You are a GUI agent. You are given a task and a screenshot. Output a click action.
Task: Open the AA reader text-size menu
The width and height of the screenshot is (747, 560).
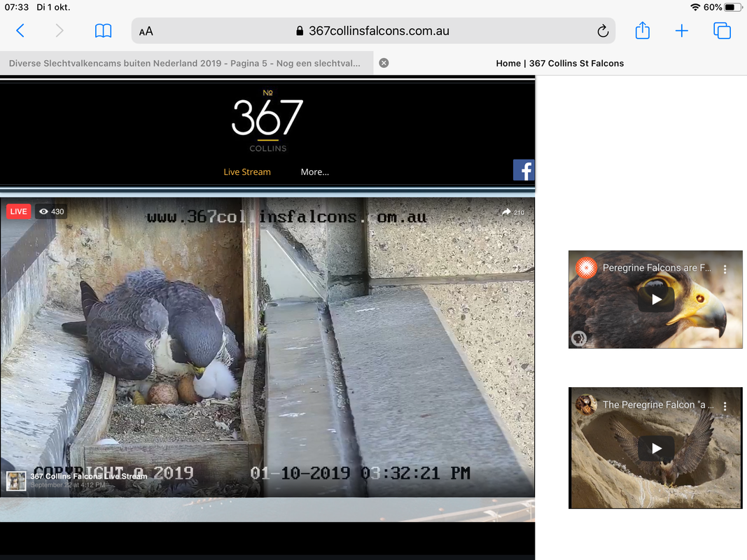(x=146, y=31)
